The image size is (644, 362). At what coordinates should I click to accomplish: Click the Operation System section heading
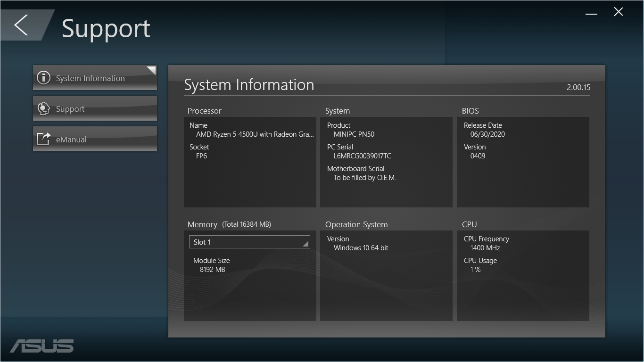(x=356, y=224)
